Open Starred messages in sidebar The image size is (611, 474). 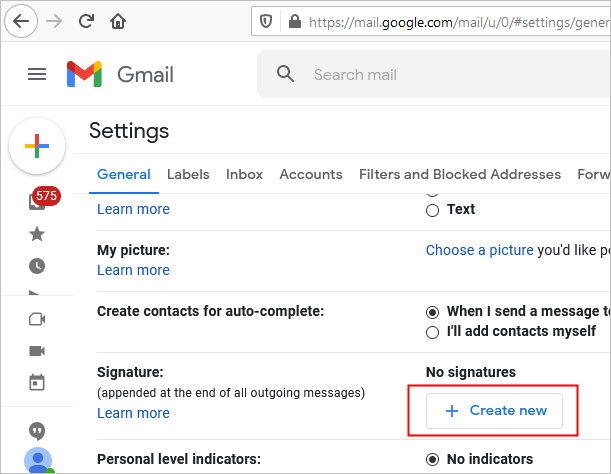37,234
